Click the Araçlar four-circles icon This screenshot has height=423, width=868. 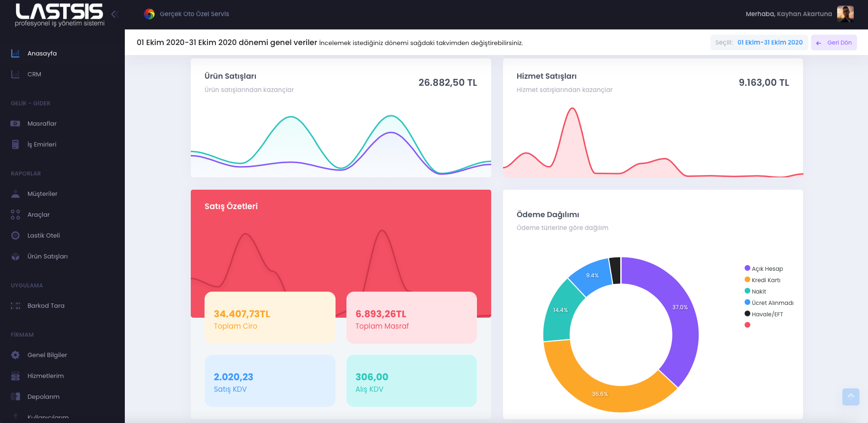click(x=15, y=214)
